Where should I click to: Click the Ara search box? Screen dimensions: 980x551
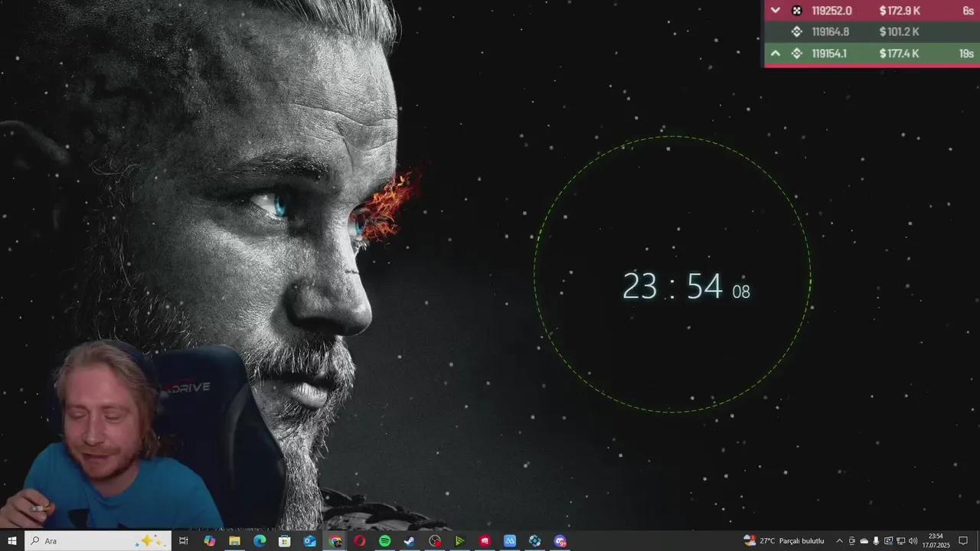[x=98, y=541]
